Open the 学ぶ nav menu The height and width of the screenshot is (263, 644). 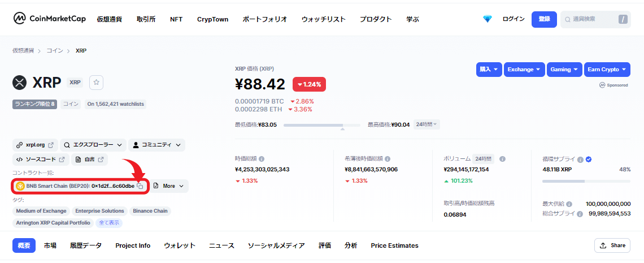click(413, 19)
